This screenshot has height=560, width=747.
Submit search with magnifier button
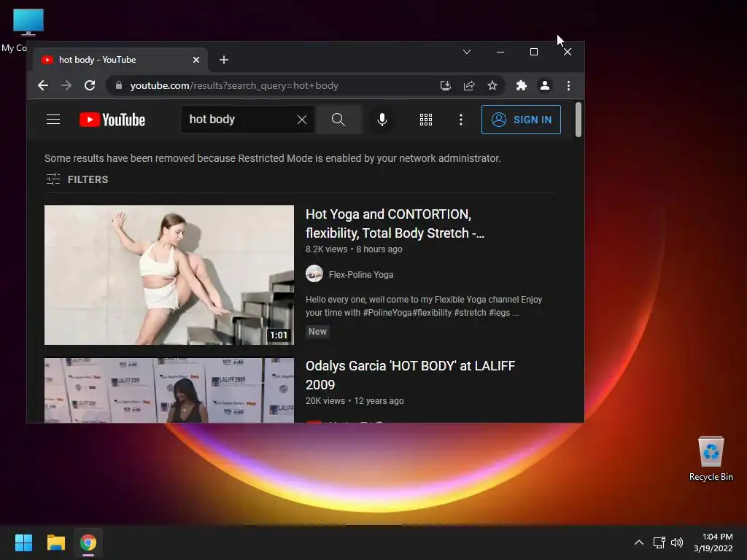[338, 120]
